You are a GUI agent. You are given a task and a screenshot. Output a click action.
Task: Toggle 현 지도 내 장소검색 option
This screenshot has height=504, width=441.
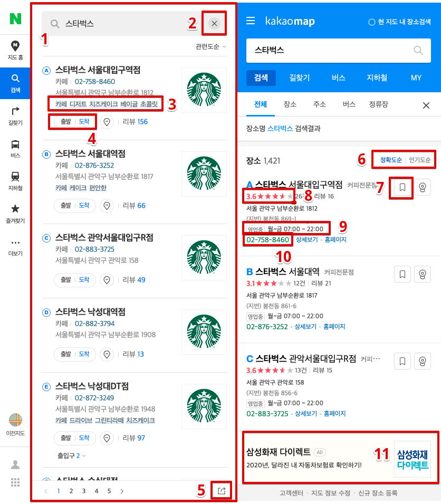[x=399, y=22]
